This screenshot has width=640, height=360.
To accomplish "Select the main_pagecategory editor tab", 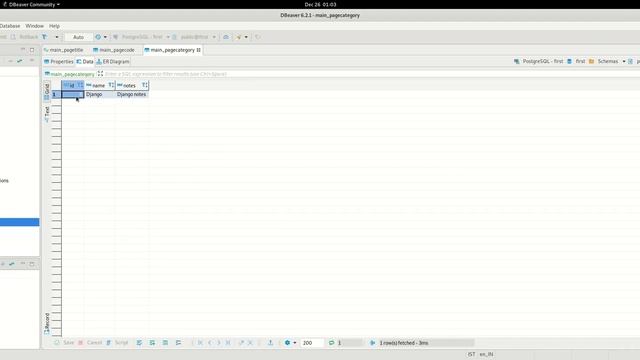I will [x=172, y=50].
